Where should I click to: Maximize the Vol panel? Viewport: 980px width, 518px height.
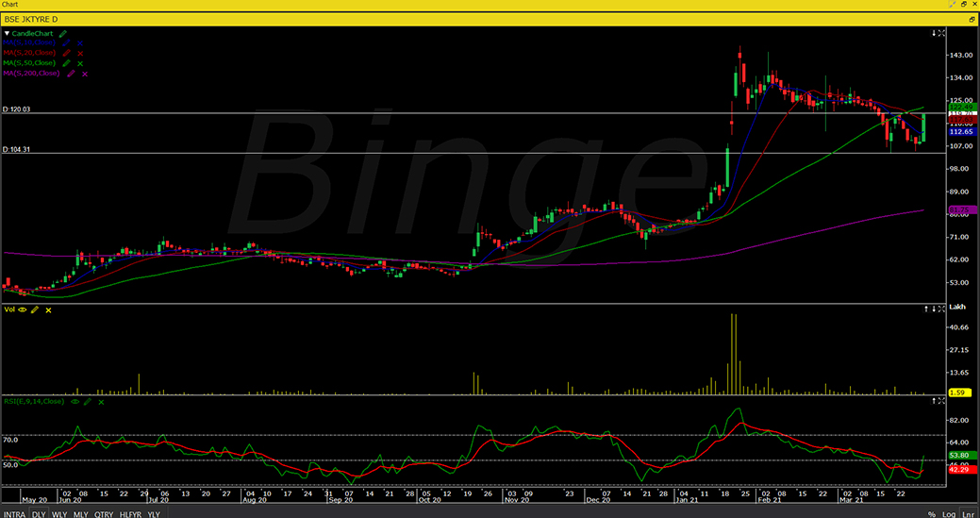pos(942,309)
